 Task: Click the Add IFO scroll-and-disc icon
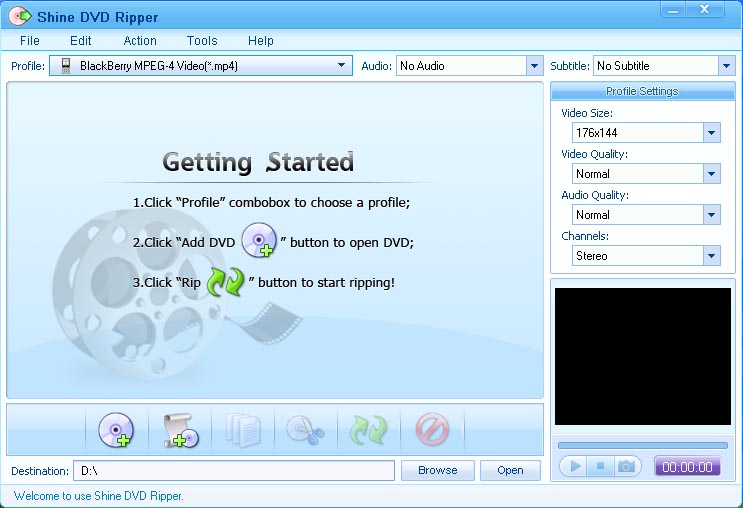tap(181, 430)
